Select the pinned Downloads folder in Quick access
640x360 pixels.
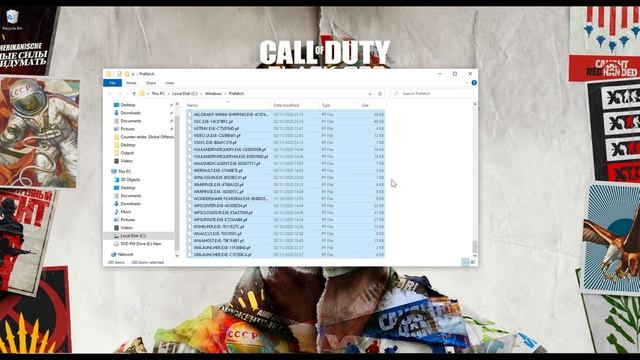pos(127,113)
